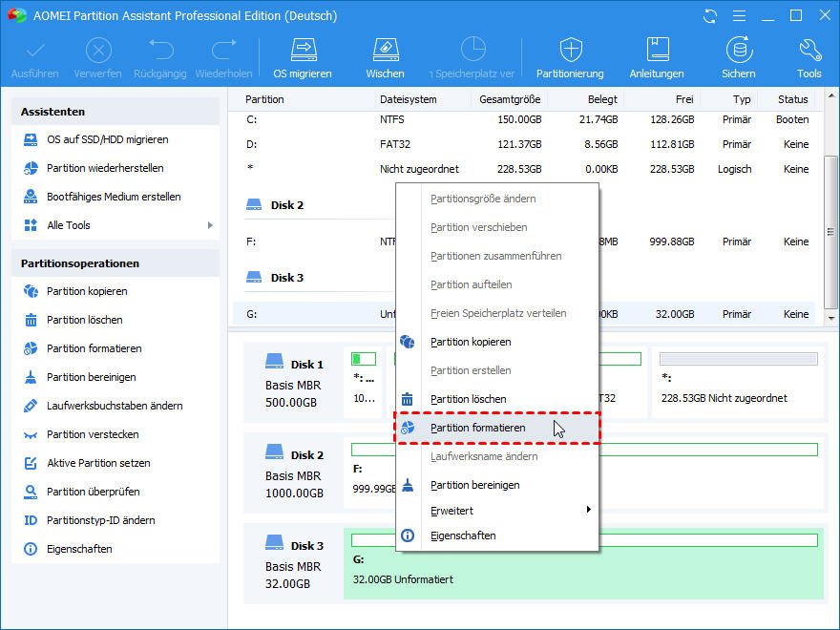Choose Laufwerksbuchstaben ändern
The width and height of the screenshot is (840, 630).
[115, 406]
